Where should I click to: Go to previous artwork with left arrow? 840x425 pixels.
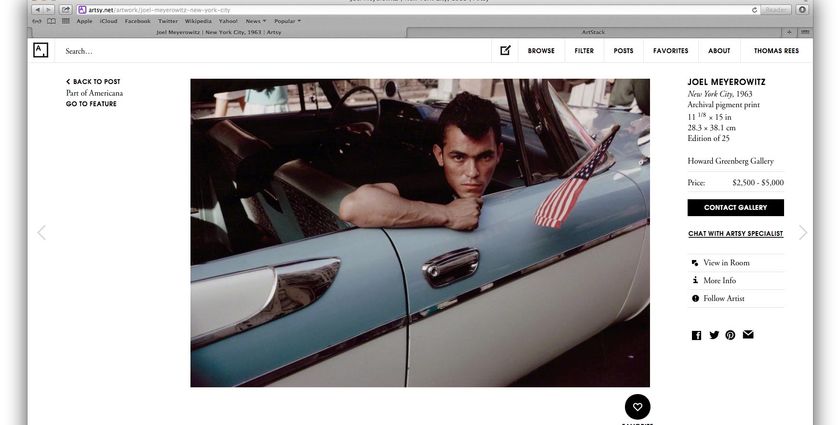coord(41,232)
